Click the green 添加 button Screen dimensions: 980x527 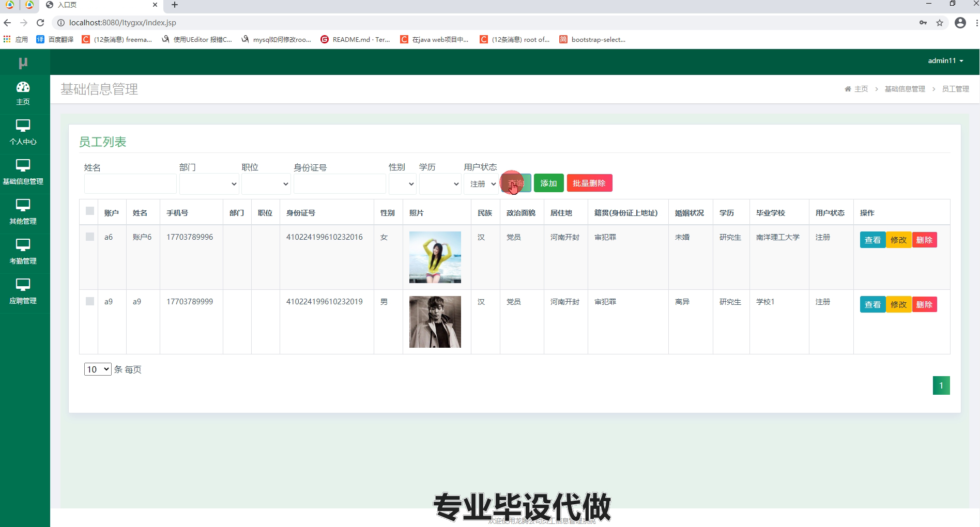tap(548, 183)
